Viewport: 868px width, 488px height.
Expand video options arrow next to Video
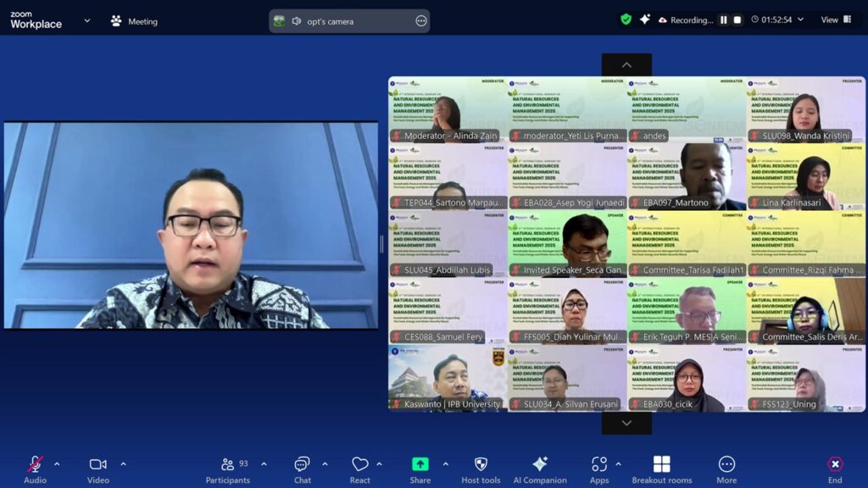coord(123,464)
